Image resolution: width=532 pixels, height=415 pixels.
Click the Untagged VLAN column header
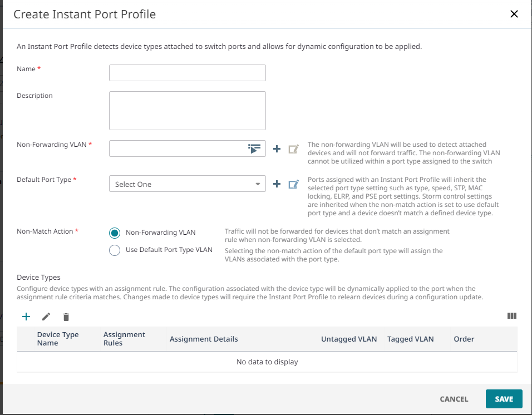(x=349, y=339)
